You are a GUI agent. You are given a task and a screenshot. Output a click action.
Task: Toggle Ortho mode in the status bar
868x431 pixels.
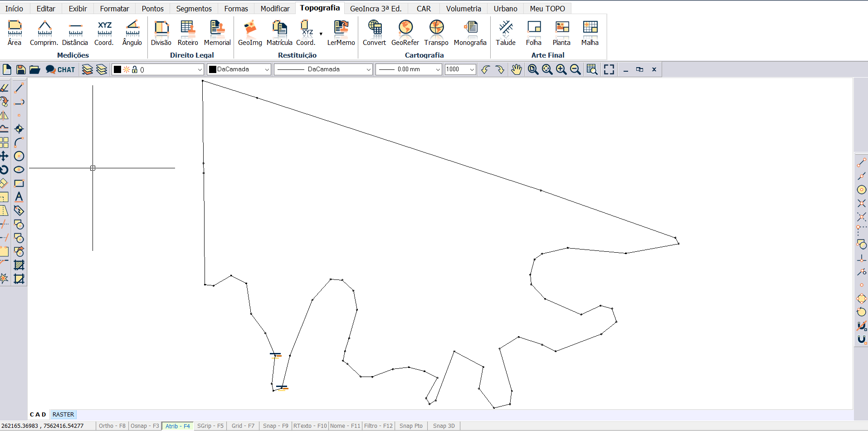(x=112, y=426)
